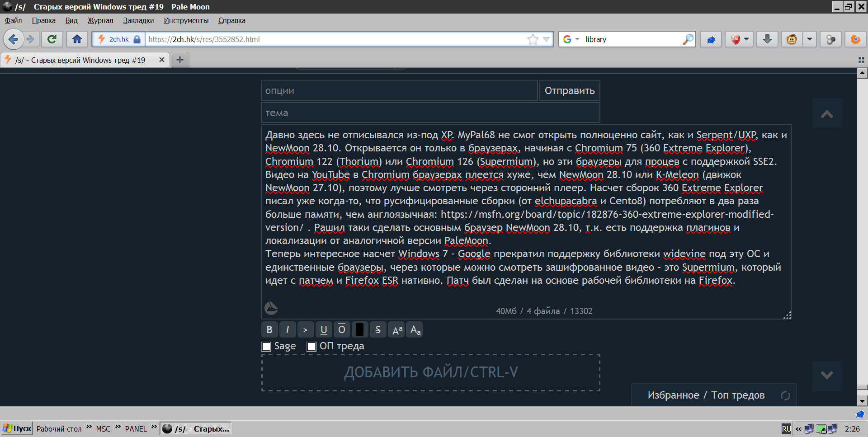Open the Избранное / Топ тредов panel

click(x=706, y=395)
